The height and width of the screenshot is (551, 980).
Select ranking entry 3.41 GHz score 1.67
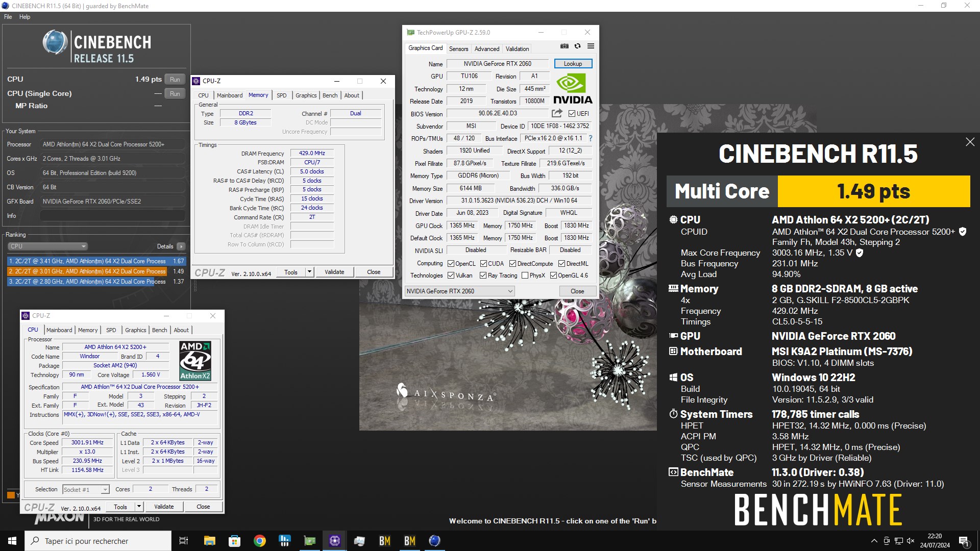[x=96, y=261]
